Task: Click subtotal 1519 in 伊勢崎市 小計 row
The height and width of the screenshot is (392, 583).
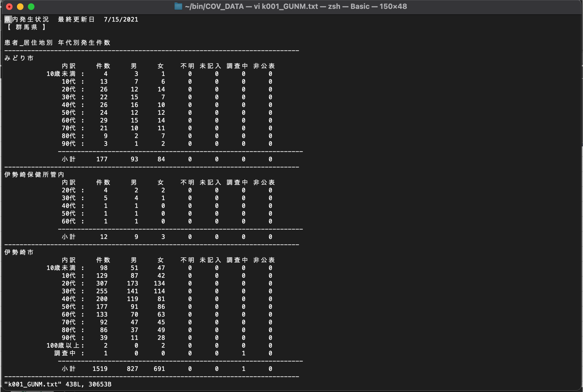Action: point(100,369)
